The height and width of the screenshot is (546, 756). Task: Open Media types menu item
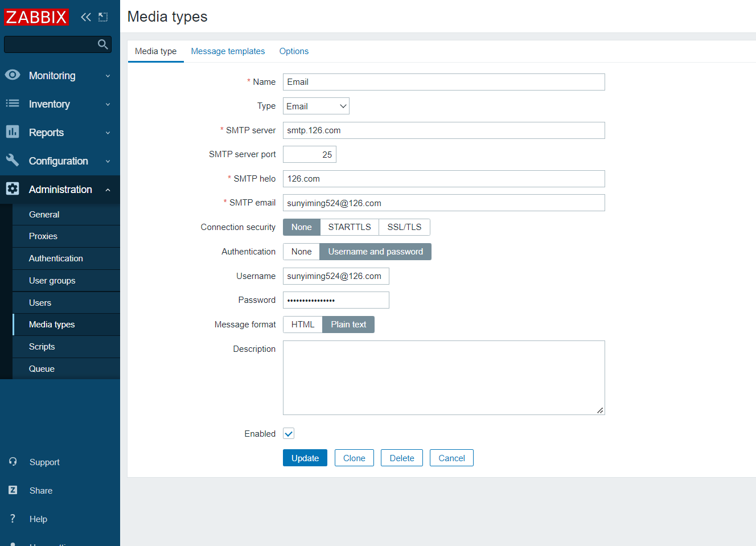coord(66,325)
